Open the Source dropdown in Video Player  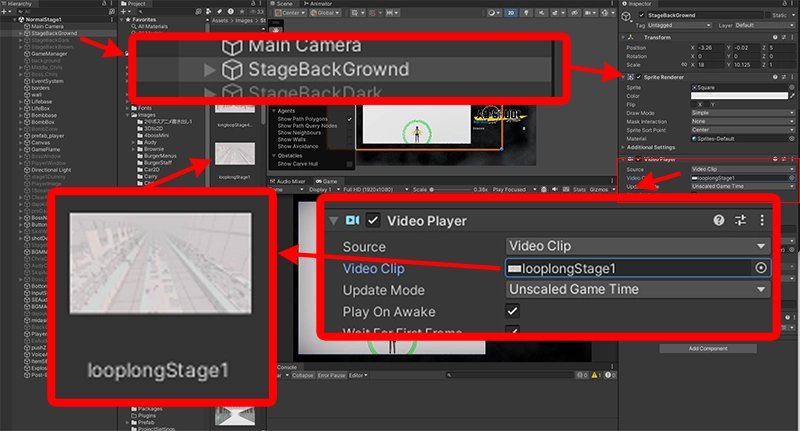636,246
